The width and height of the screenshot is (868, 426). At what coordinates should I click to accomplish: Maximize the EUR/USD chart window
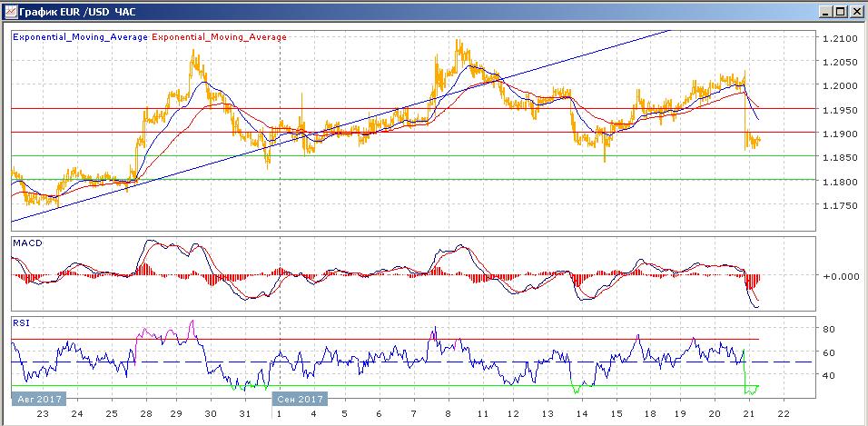[x=839, y=12]
